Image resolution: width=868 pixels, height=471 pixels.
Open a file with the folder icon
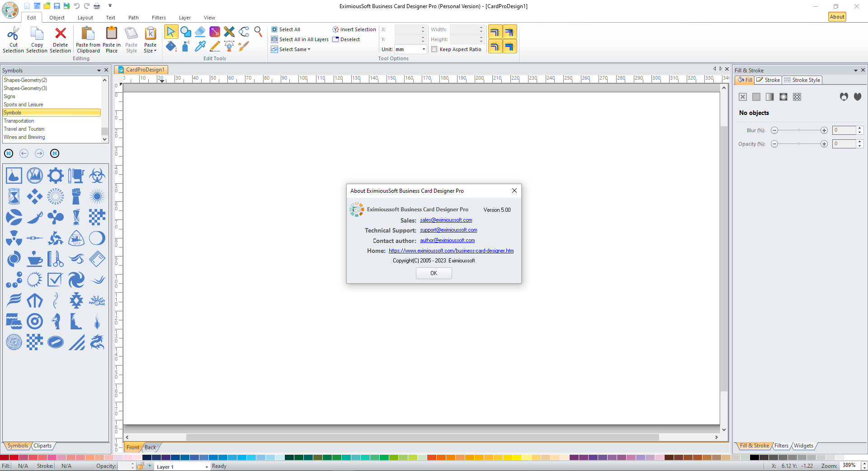(47, 6)
